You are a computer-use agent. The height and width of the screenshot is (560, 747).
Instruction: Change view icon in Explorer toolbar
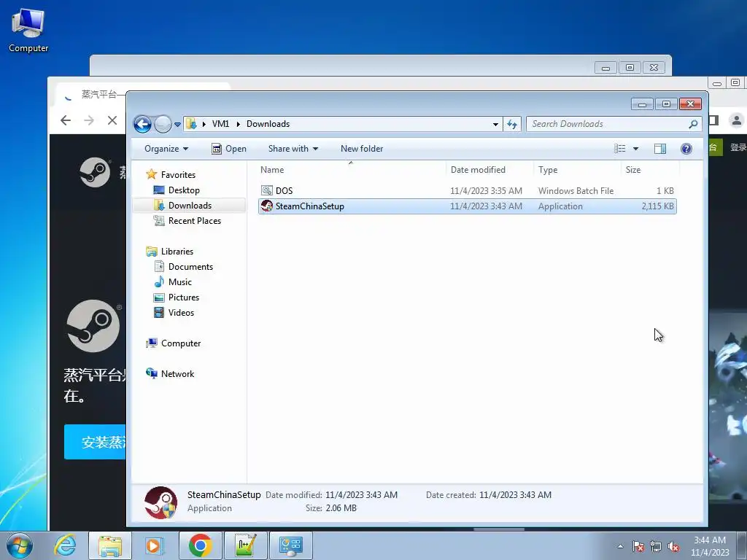click(x=620, y=149)
